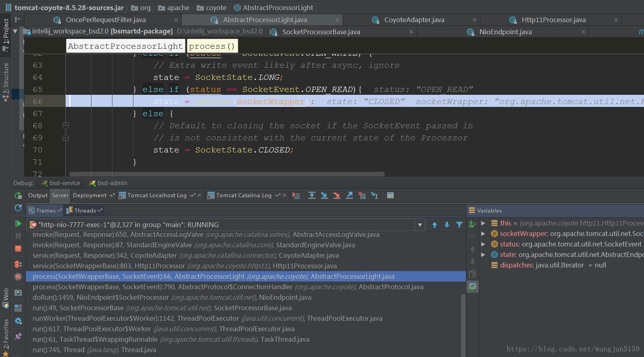Toggle Mute Breakpoints
The image size is (644, 357).
18,277
